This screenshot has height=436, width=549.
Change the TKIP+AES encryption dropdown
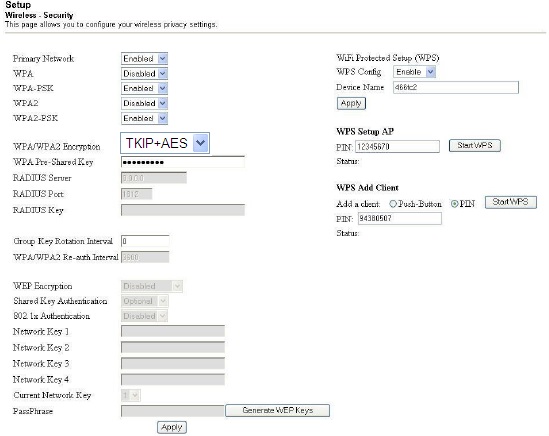165,143
